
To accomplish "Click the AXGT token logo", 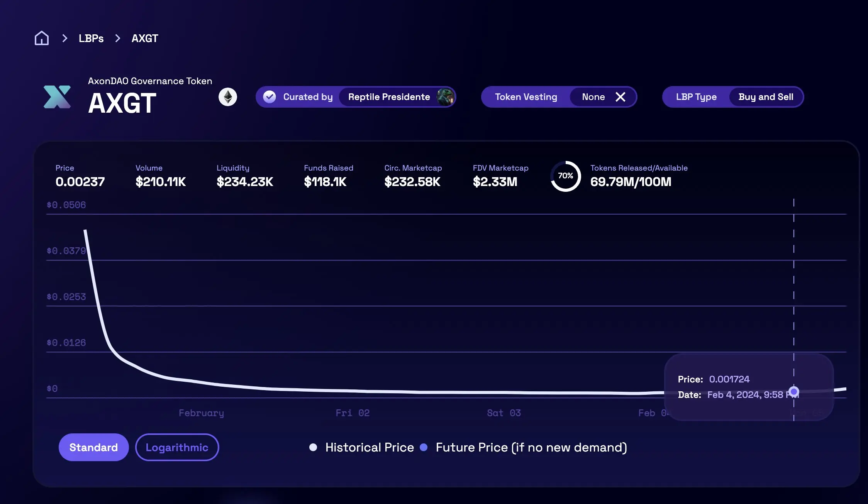I will (x=58, y=97).
